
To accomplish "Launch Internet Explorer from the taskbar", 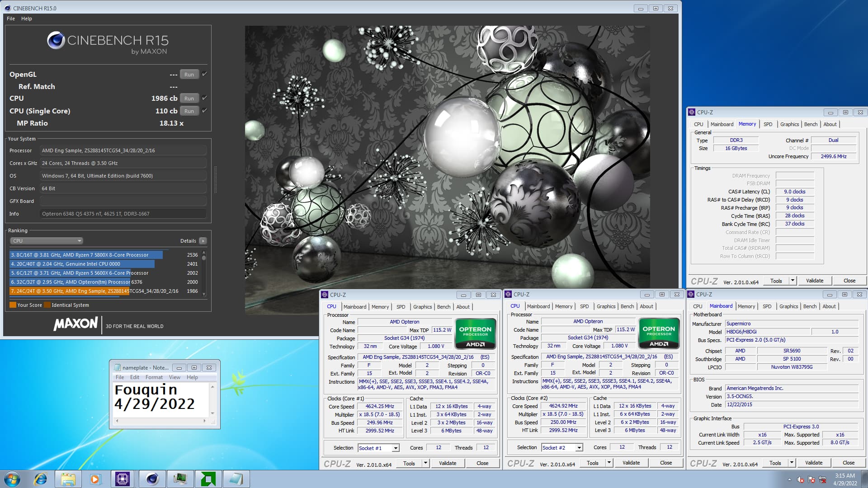I will click(40, 479).
